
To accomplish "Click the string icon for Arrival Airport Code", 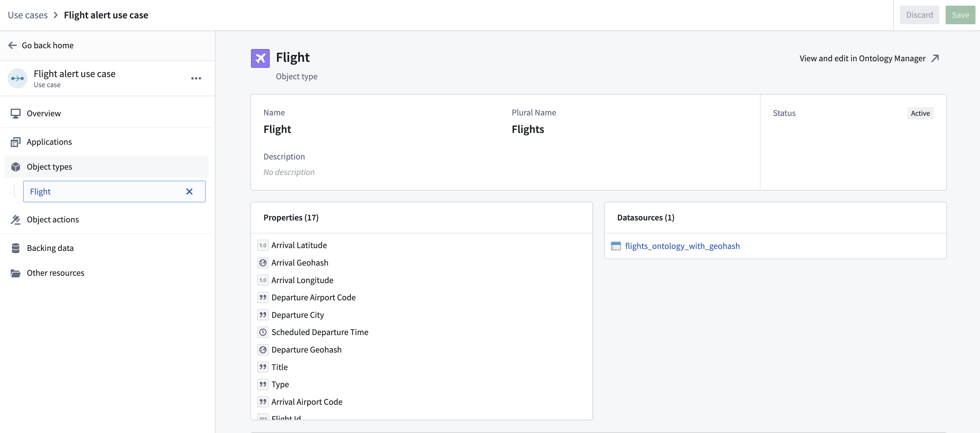I will pos(263,402).
